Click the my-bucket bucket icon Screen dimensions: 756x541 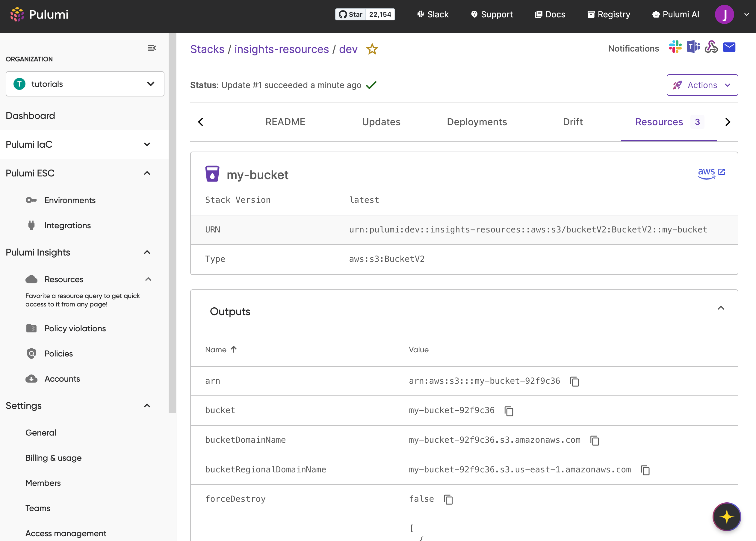pyautogui.click(x=212, y=174)
